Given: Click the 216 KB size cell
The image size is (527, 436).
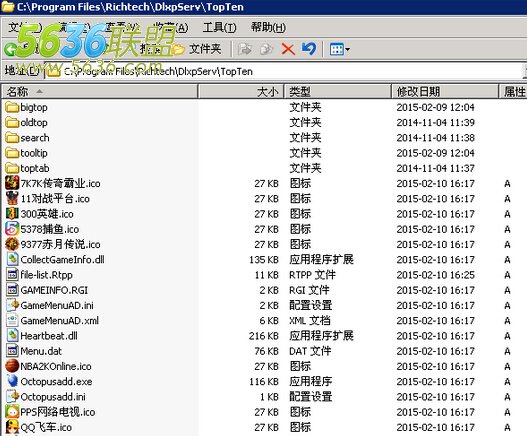Looking at the screenshot, I should pyautogui.click(x=264, y=336).
